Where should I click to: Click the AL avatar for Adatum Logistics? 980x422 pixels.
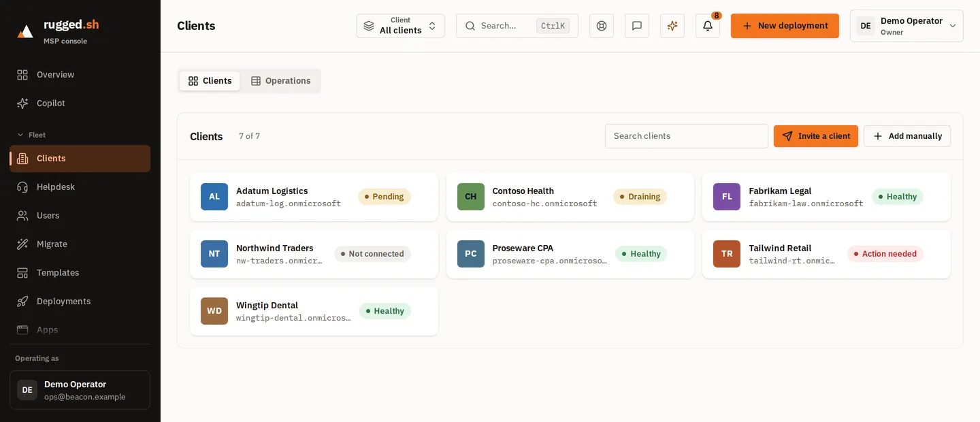[x=214, y=197]
